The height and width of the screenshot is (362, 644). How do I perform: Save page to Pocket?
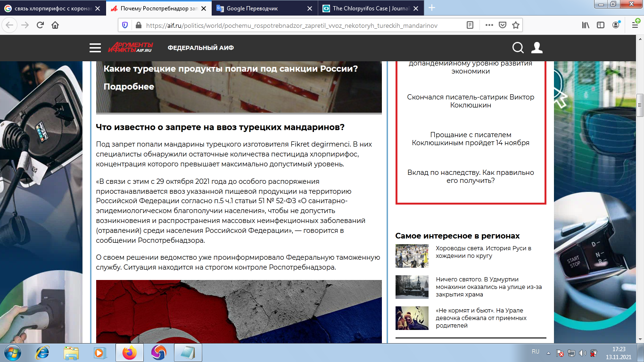(x=503, y=25)
